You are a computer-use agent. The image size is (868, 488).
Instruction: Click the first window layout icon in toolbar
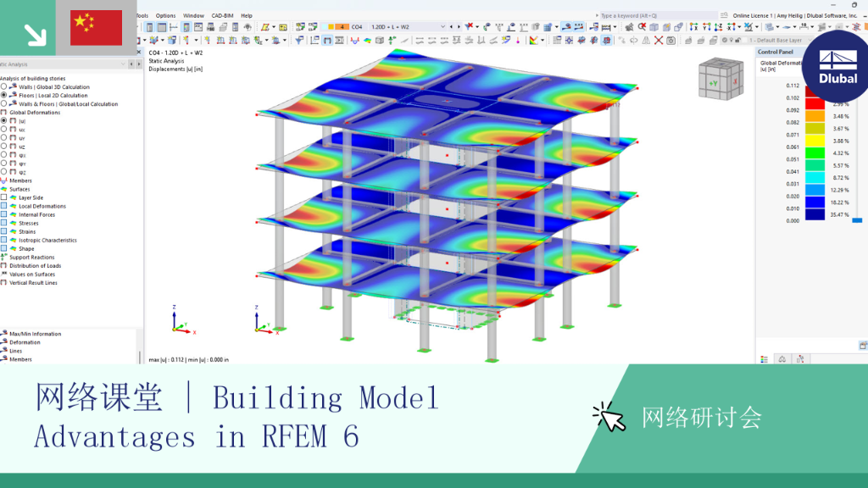pyautogui.click(x=149, y=27)
